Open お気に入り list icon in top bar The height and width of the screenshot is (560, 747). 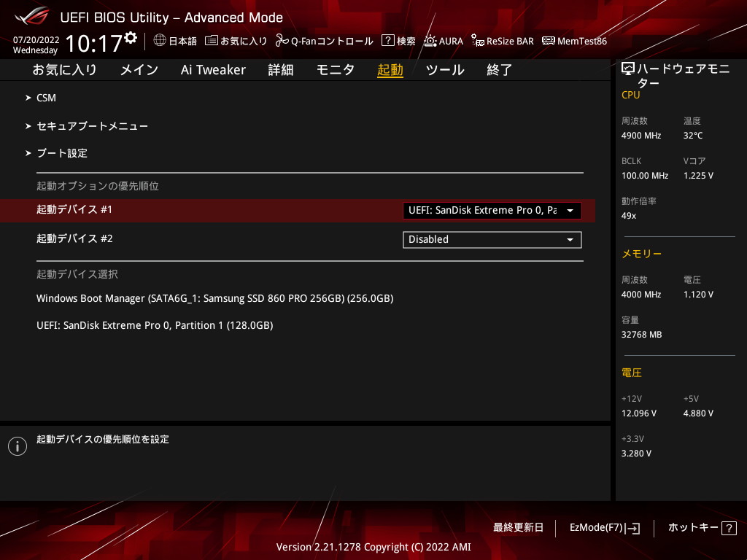211,41
